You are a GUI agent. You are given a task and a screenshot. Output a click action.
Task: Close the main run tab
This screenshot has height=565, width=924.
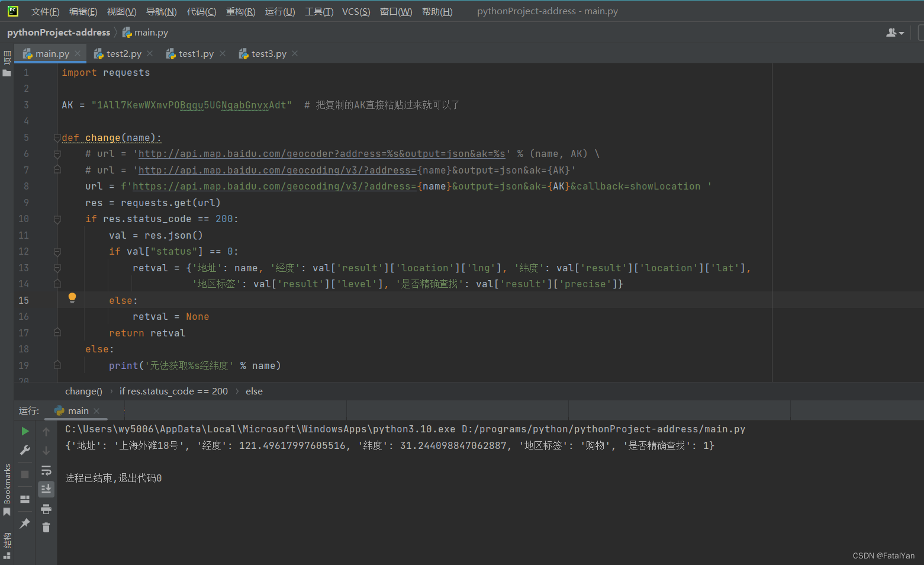pos(96,411)
